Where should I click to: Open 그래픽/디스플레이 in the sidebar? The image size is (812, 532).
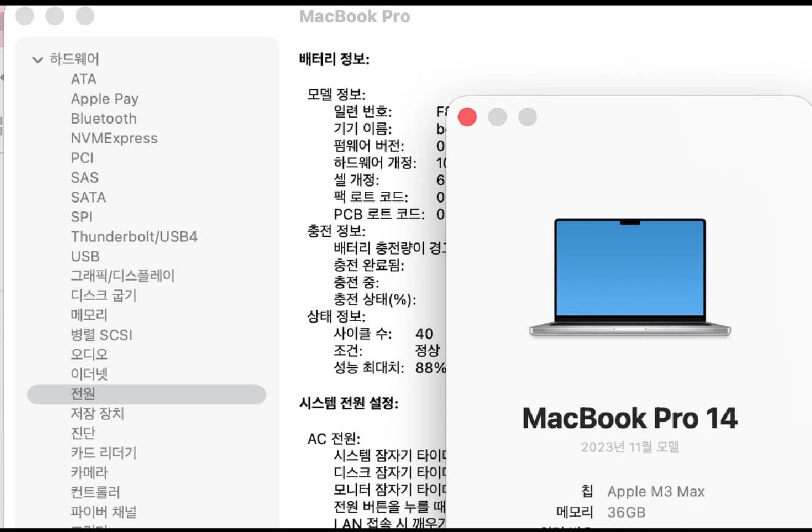point(123,276)
